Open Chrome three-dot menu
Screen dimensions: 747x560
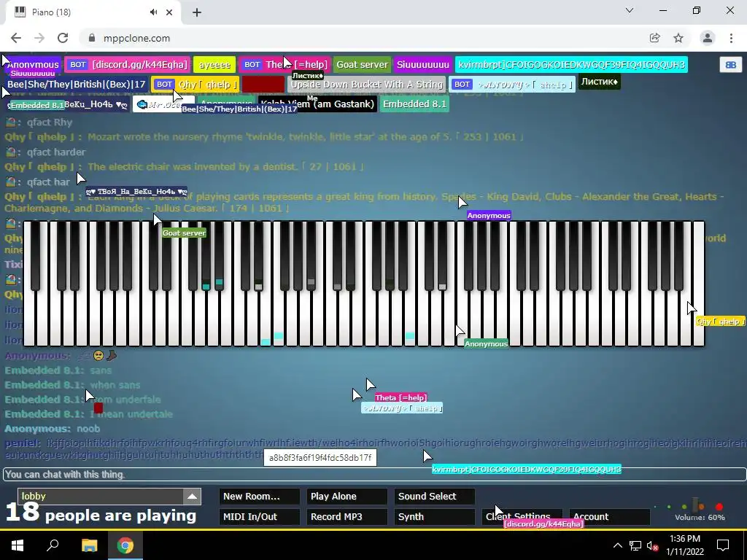coord(731,38)
